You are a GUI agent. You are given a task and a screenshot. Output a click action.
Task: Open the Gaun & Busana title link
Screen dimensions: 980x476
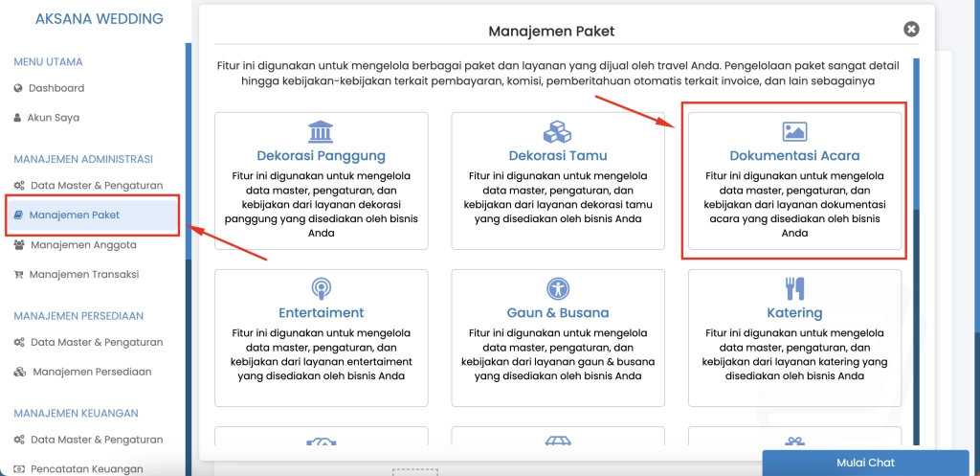[558, 313]
